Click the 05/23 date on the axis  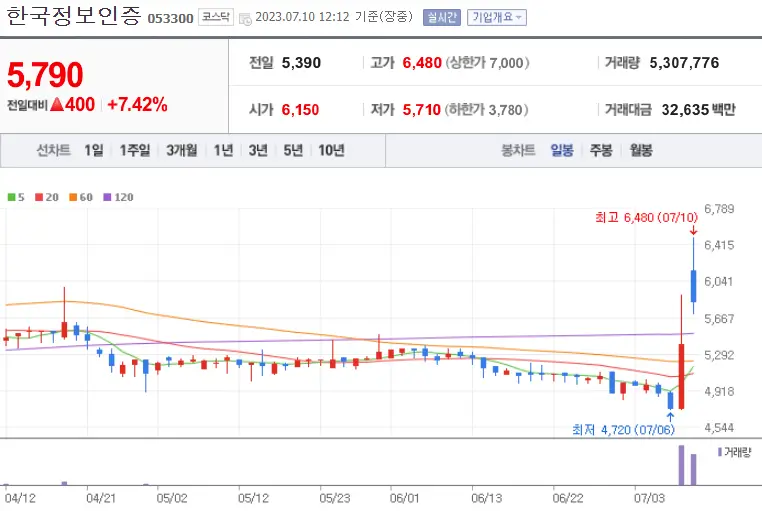tap(334, 498)
